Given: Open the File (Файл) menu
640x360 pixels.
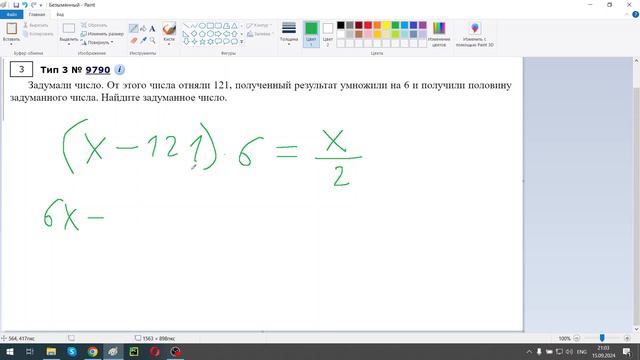Looking at the screenshot, I should point(11,14).
